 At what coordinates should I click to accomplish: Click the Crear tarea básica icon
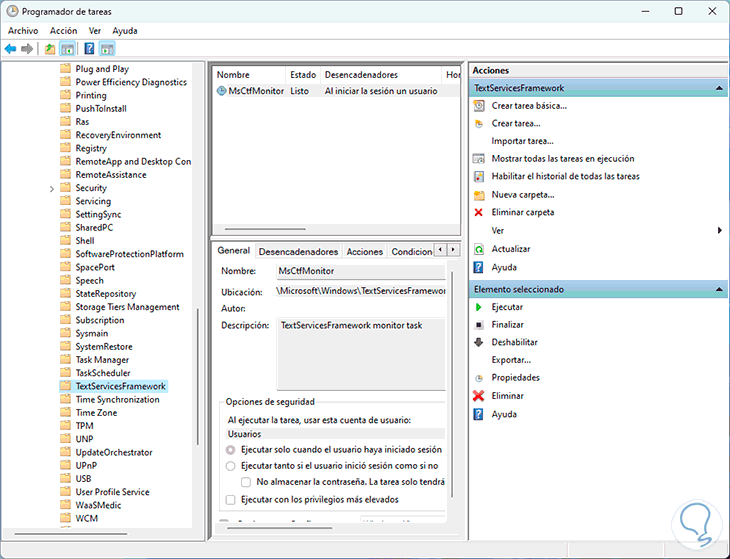[x=479, y=106]
